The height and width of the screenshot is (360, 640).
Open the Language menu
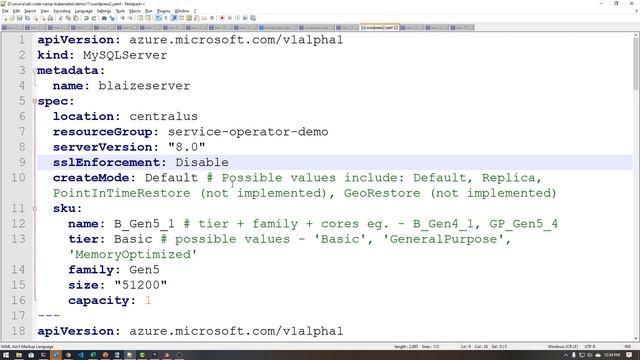click(x=84, y=11)
